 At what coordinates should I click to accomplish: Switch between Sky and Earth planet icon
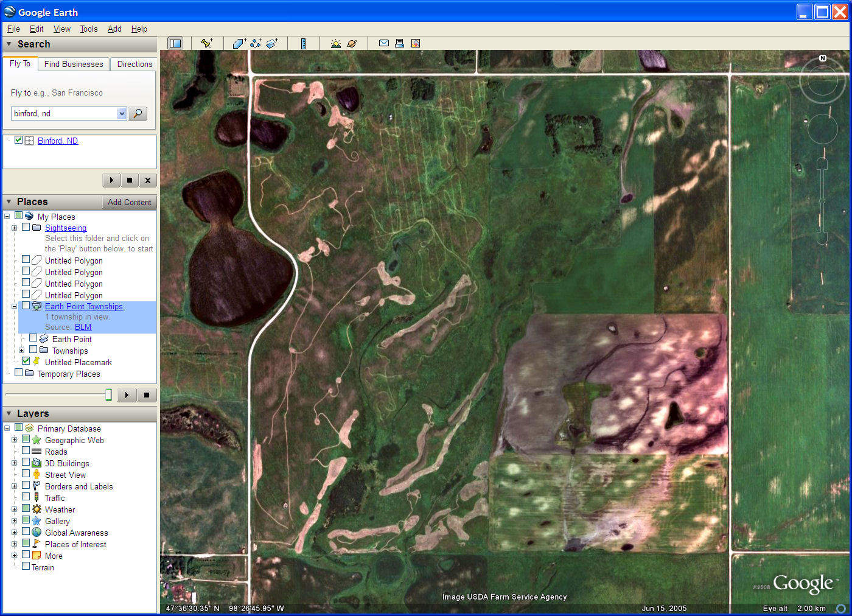coord(352,43)
